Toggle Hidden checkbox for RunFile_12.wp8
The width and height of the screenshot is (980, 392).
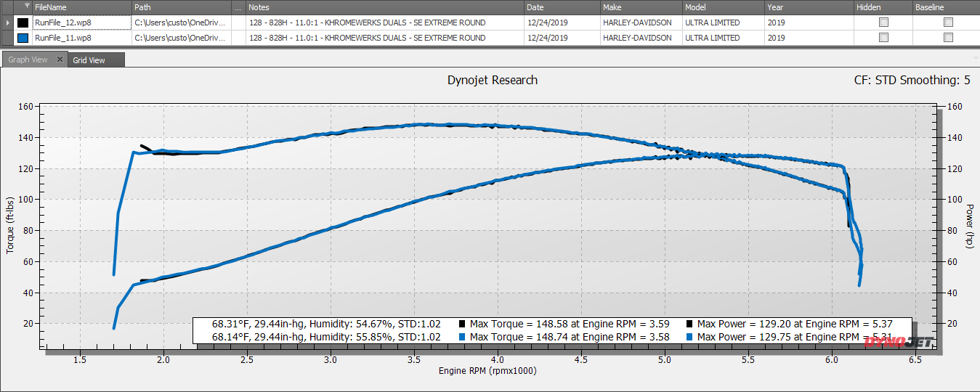(883, 23)
